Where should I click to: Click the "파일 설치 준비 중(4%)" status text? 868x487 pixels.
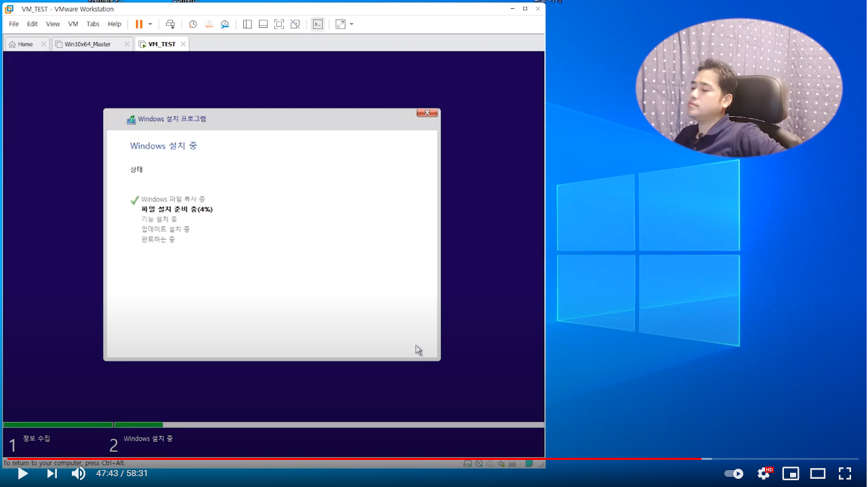tap(177, 209)
